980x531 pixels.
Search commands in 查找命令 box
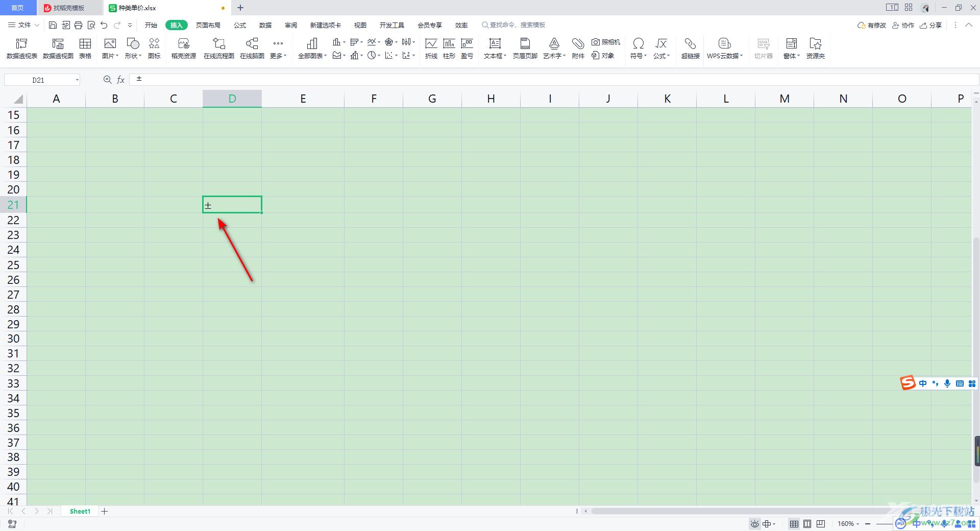tap(514, 25)
